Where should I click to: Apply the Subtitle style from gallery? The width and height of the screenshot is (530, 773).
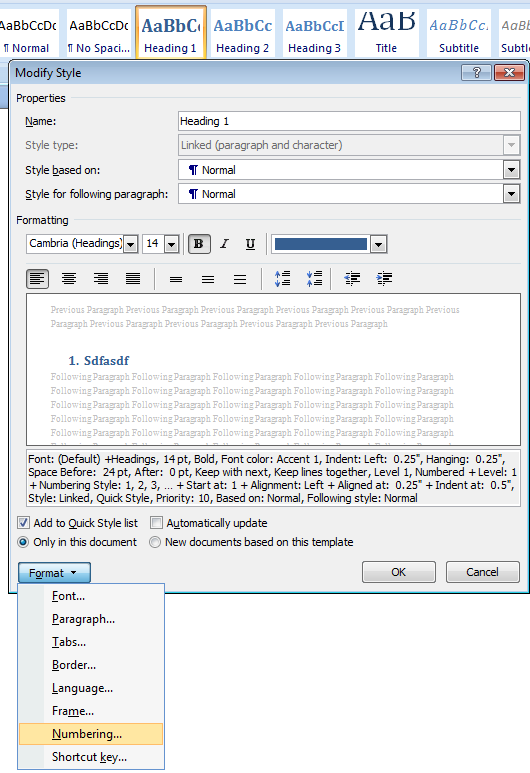[459, 34]
